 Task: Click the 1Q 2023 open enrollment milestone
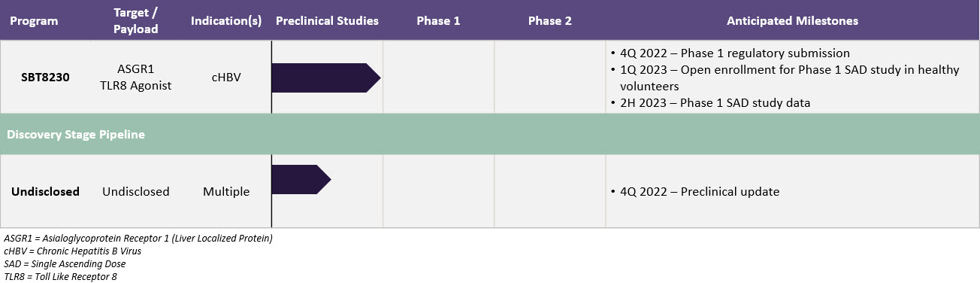tap(785, 78)
